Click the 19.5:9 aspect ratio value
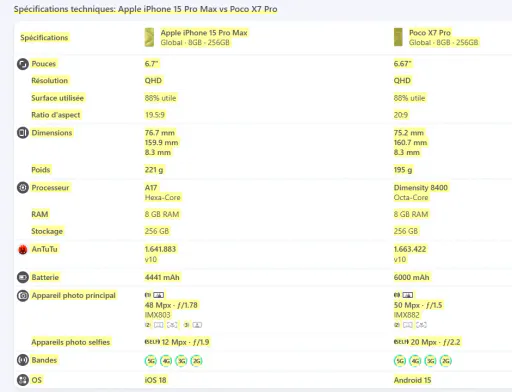 tap(155, 115)
